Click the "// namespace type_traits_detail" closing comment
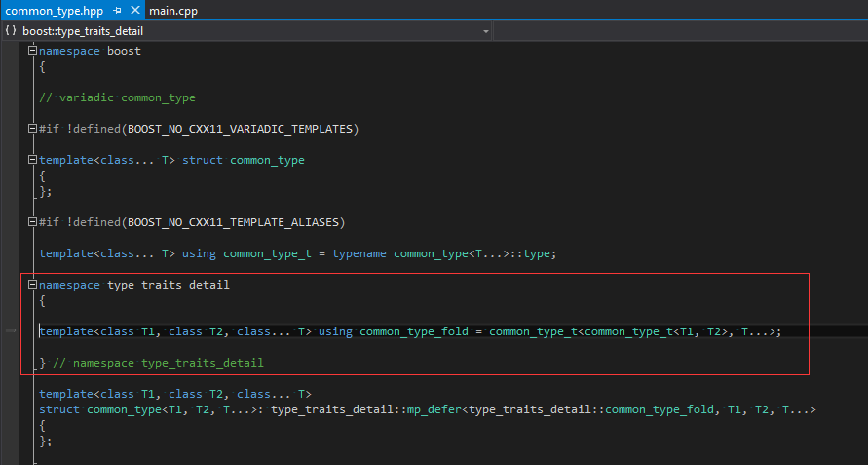868x465 pixels. point(159,363)
